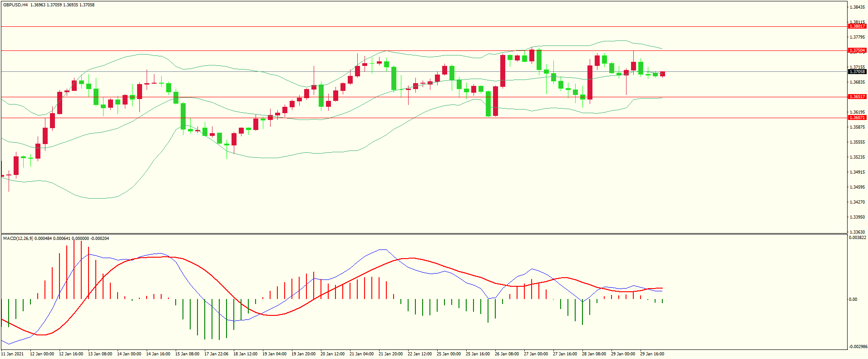
Task: Click the 29 Jan 16:00 time label
Action: 652,354
